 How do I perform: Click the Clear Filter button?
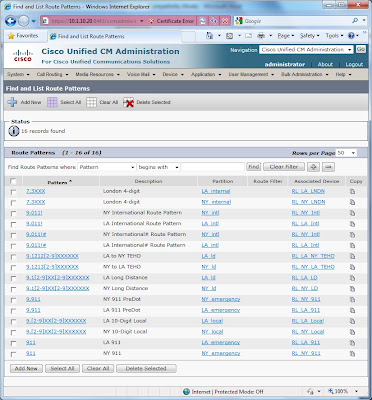click(x=284, y=167)
